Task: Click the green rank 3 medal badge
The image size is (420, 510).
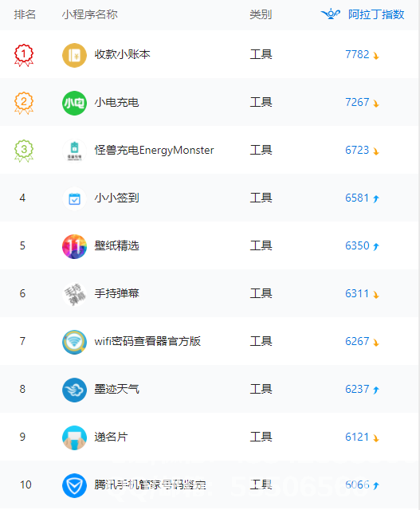Action: pyautogui.click(x=24, y=151)
